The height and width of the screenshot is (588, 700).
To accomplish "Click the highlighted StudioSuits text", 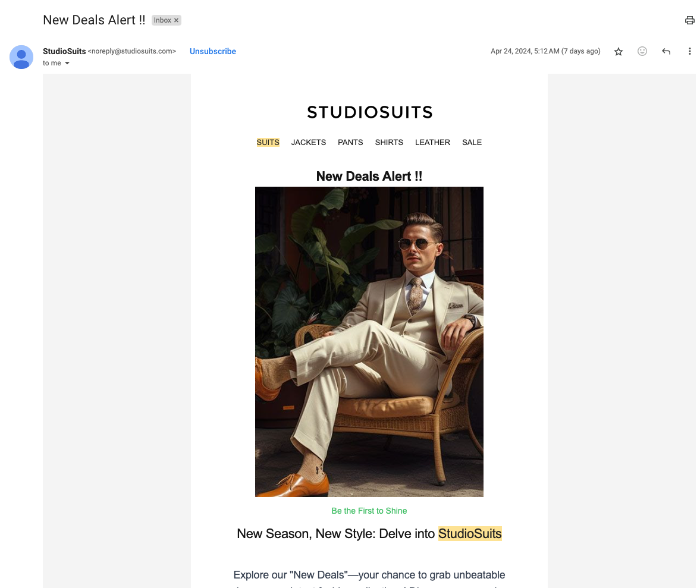I will tap(470, 533).
